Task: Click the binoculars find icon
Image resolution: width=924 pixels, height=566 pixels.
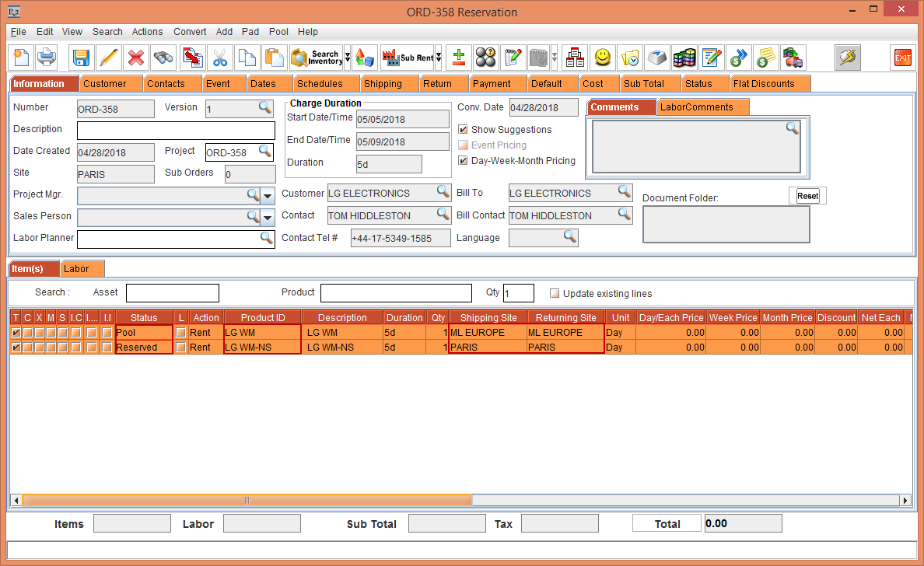Action: pyautogui.click(x=163, y=58)
